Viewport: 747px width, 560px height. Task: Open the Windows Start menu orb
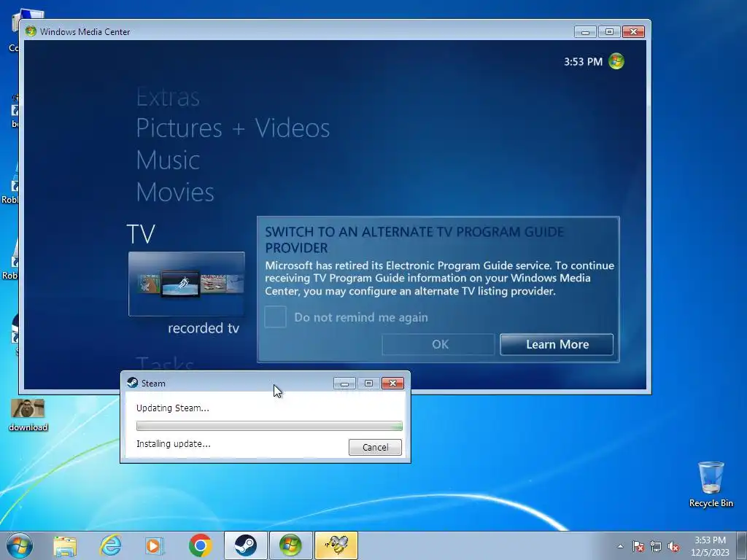(20, 545)
